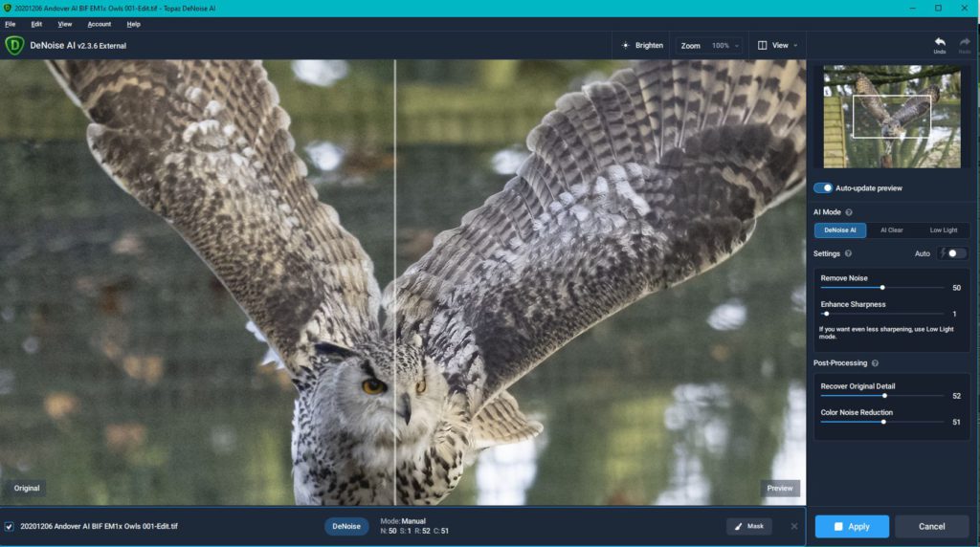Click the Auto-update preview label
Viewport: 980px width, 547px height.
pos(869,188)
